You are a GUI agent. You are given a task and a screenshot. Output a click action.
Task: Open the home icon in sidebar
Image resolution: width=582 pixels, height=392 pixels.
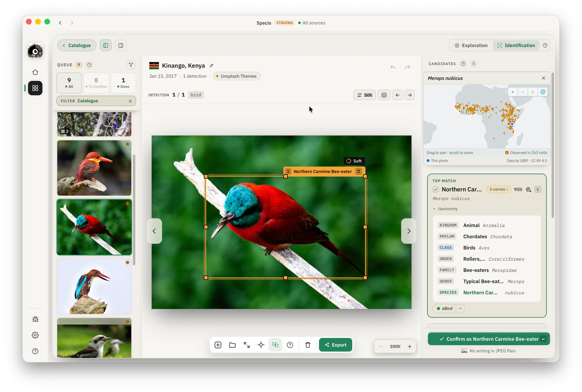(35, 72)
